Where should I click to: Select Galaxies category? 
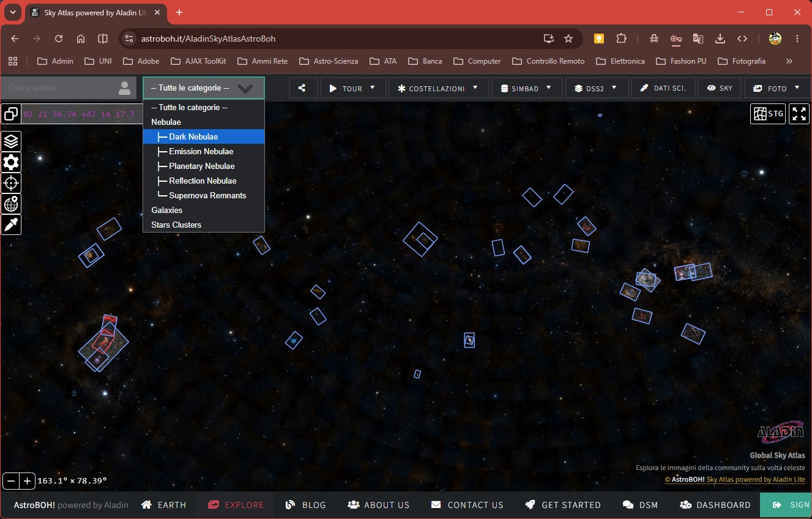[204, 210]
